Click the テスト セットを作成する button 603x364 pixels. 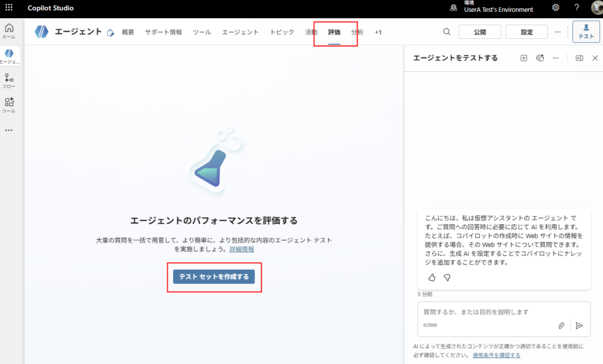click(x=214, y=277)
